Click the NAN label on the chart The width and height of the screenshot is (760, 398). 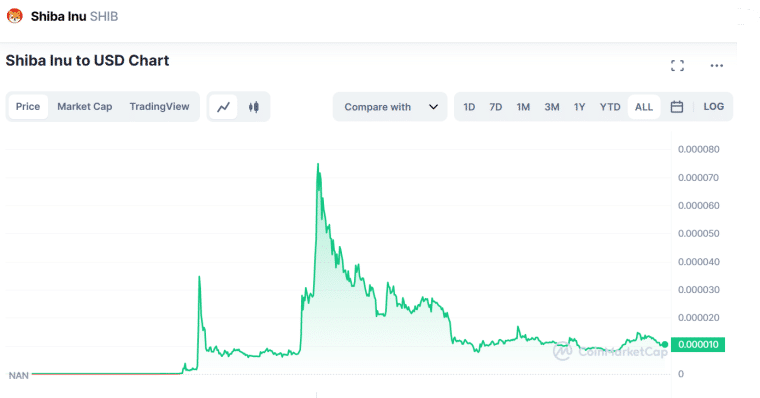tap(18, 376)
